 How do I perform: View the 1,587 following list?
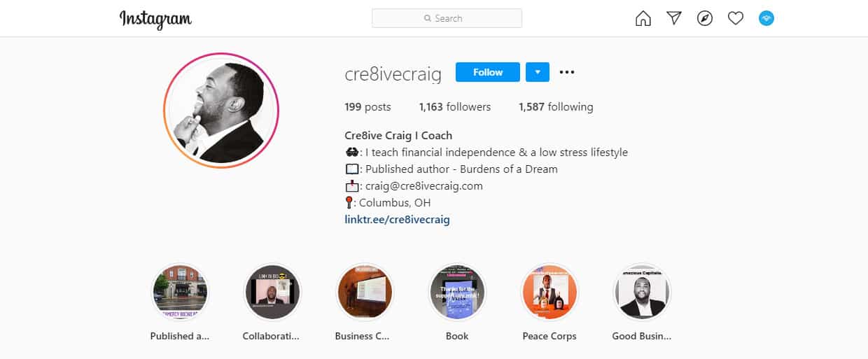point(556,107)
